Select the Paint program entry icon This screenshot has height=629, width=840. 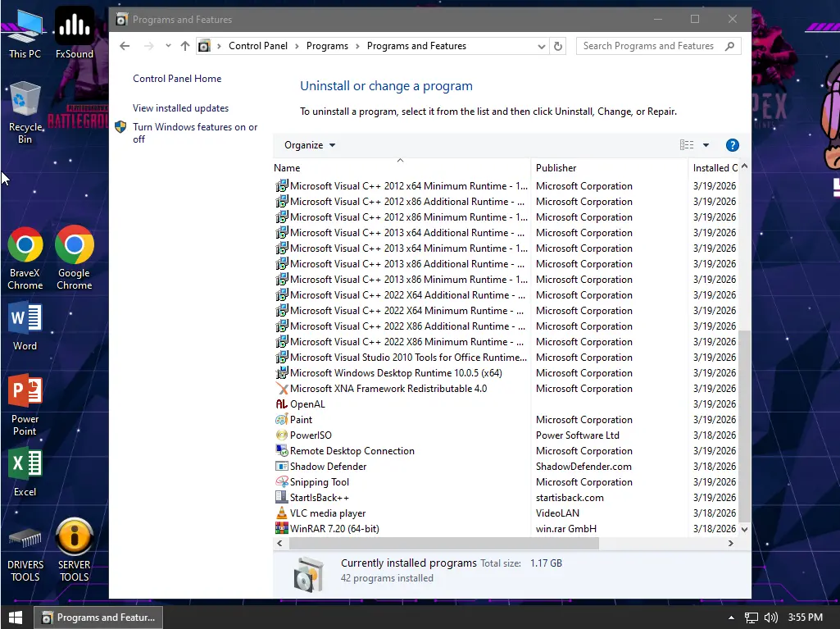pos(282,420)
